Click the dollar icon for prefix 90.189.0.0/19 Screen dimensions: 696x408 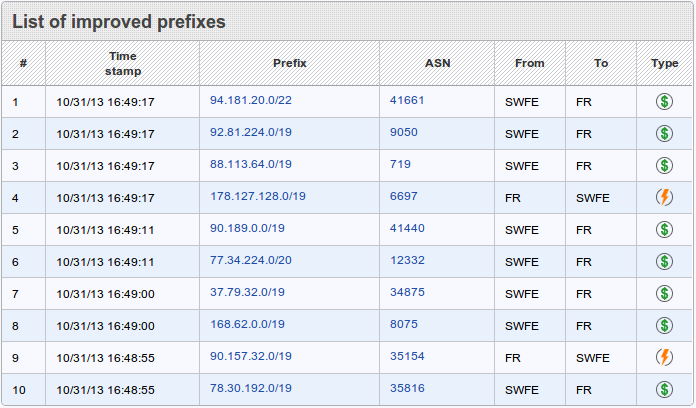664,229
